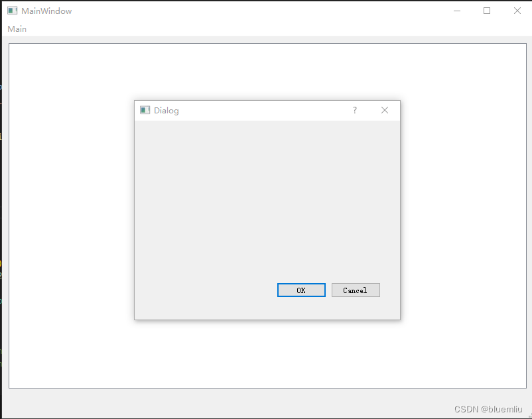532x419 pixels.
Task: Close the MainWindow
Action: click(515, 11)
